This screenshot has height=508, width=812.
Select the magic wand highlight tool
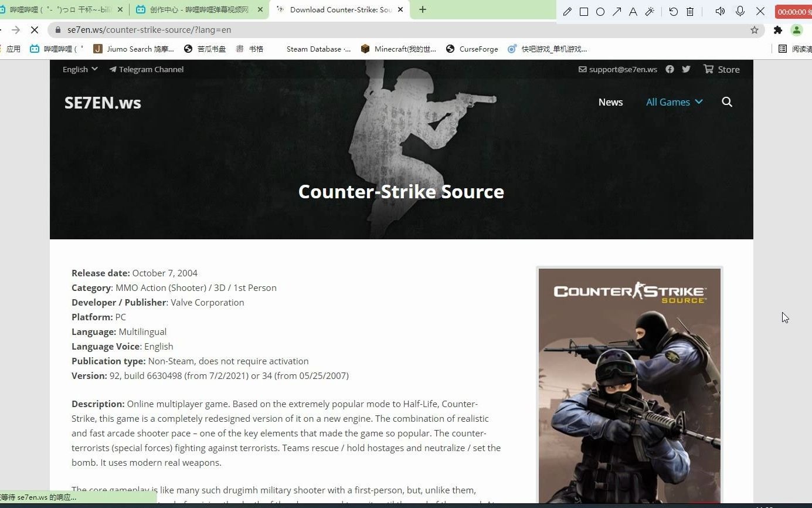pyautogui.click(x=650, y=12)
